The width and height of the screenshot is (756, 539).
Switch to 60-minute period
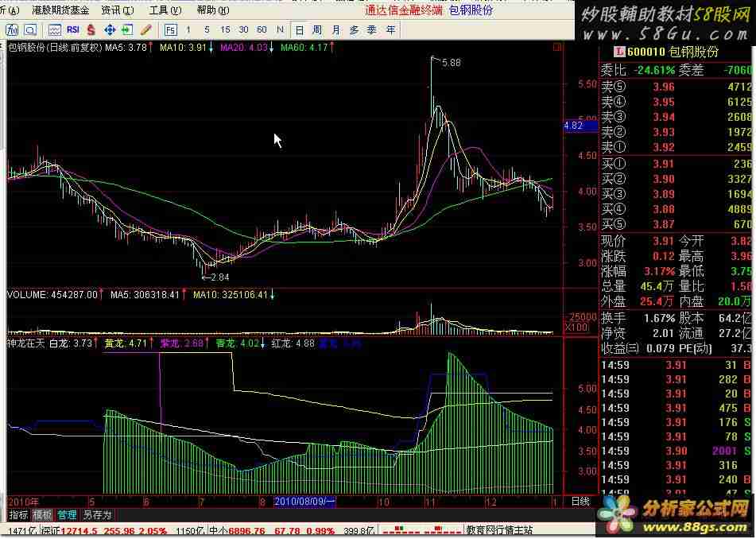point(262,30)
